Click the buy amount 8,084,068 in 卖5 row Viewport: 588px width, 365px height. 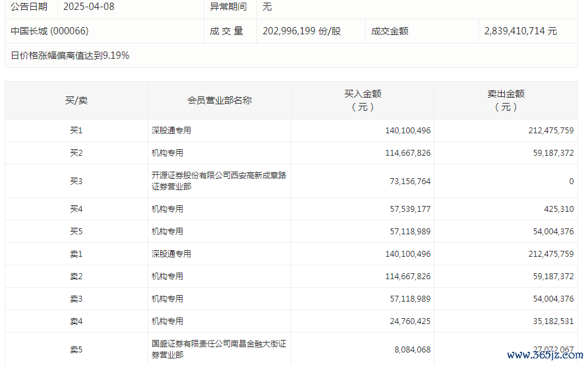pos(413,349)
